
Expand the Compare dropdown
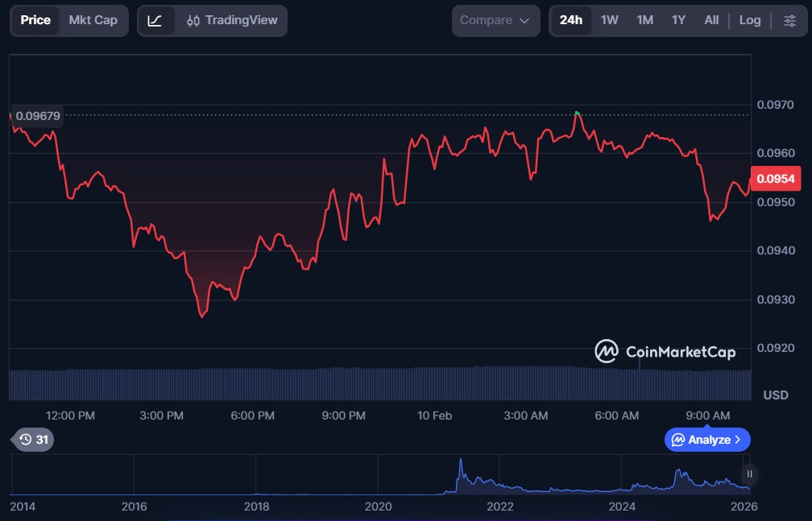(x=495, y=20)
